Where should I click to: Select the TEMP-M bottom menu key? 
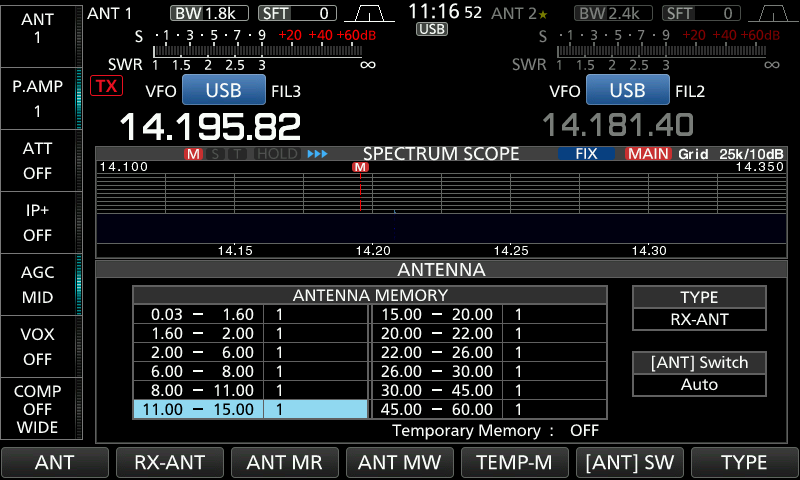513,462
